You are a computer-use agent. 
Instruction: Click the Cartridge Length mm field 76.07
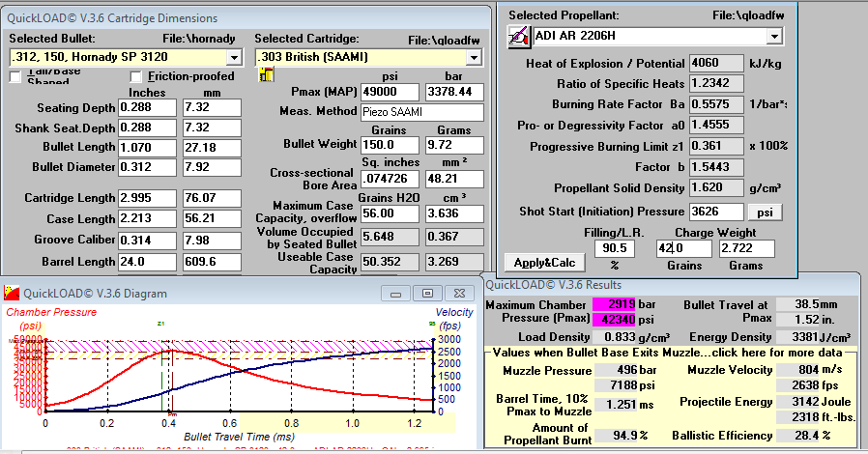click(212, 198)
